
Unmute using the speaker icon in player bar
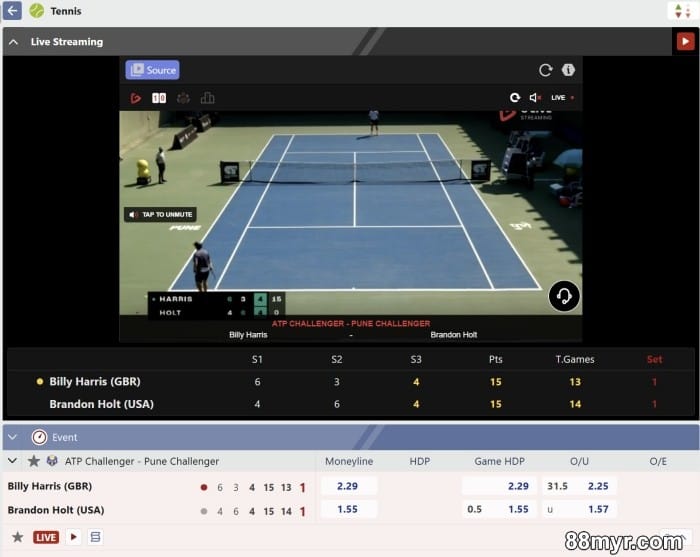(x=535, y=98)
